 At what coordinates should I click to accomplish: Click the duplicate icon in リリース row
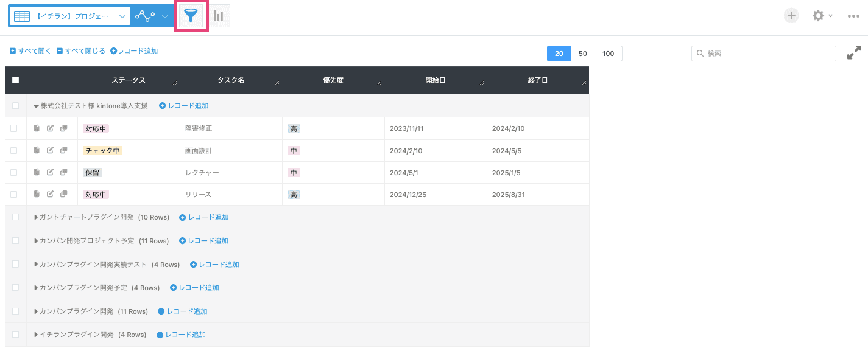63,194
